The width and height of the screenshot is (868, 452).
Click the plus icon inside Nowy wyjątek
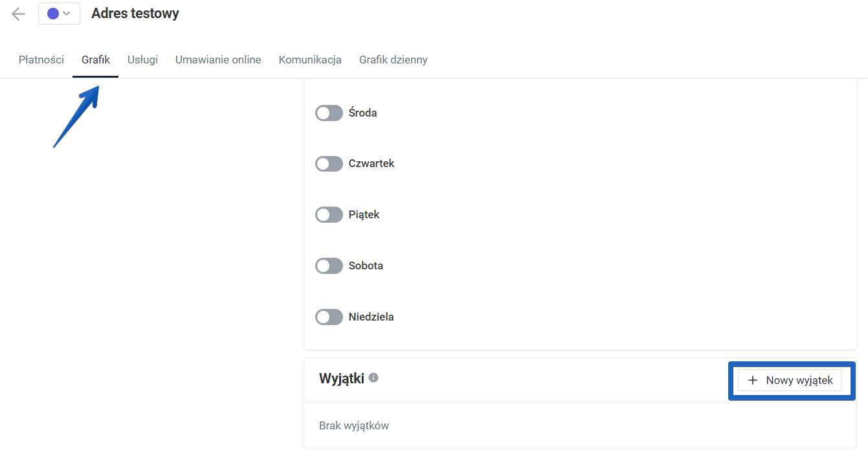coord(753,380)
